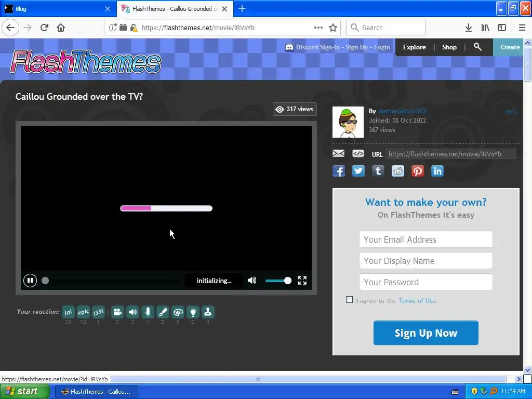Click the 'l33t' reaction icon
This screenshot has width=532, height=399.
point(98,312)
